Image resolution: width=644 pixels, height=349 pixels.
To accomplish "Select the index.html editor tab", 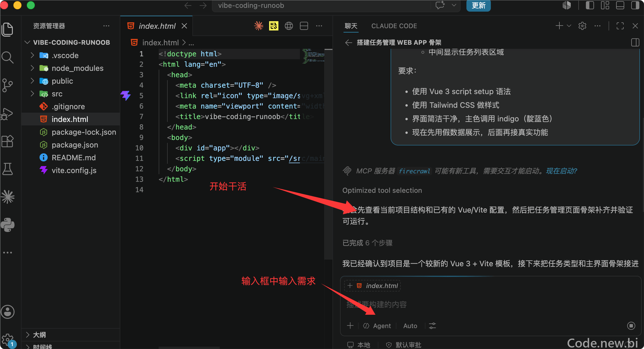I will coord(157,26).
